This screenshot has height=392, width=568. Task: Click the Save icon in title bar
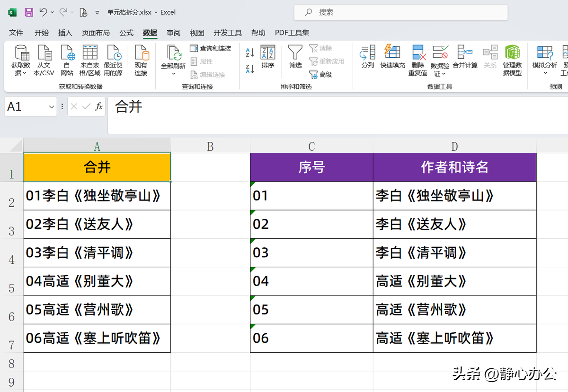pos(29,12)
